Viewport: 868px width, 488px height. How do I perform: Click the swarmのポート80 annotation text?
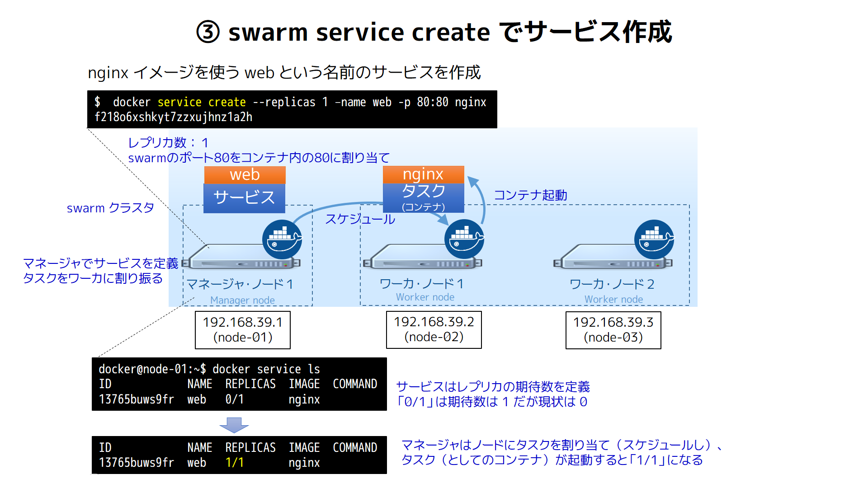pyautogui.click(x=259, y=158)
